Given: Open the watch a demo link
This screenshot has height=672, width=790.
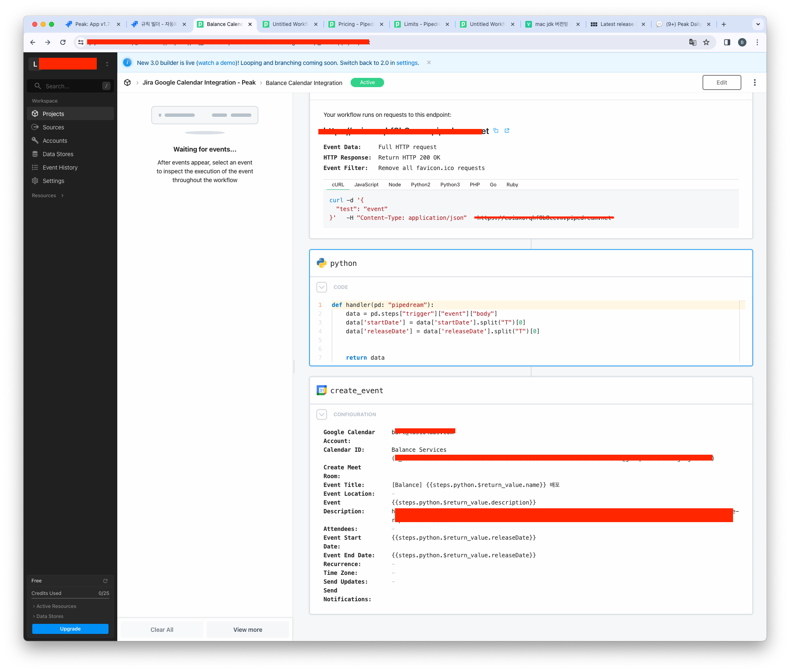Looking at the screenshot, I should click(217, 63).
